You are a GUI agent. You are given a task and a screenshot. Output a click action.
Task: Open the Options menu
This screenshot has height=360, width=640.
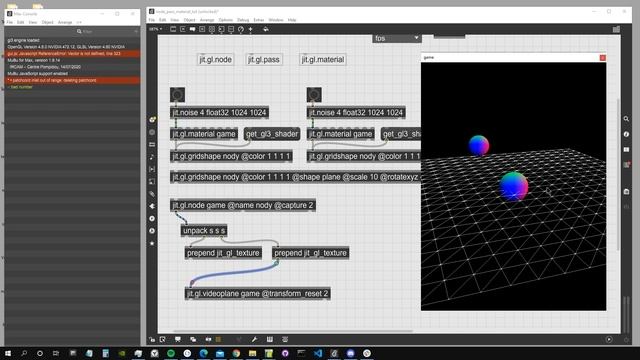point(226,20)
